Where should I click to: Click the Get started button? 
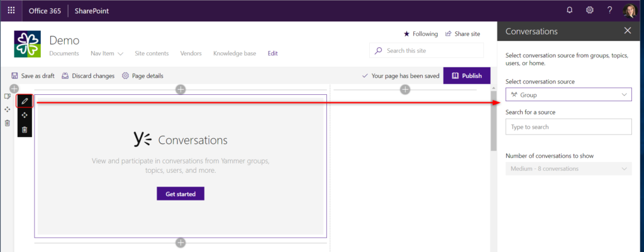click(x=180, y=194)
